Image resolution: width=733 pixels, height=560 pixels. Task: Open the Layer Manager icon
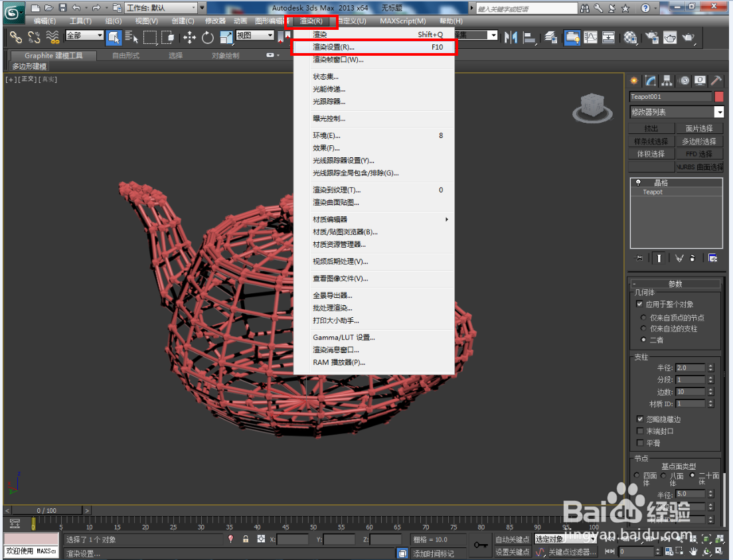click(550, 37)
